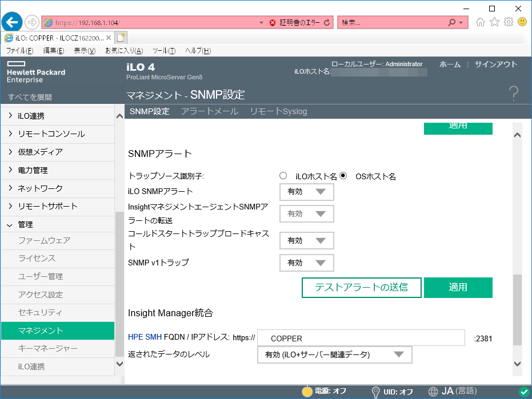Switch to リモートSyslog tab
The height and width of the screenshot is (399, 532).
click(x=278, y=111)
